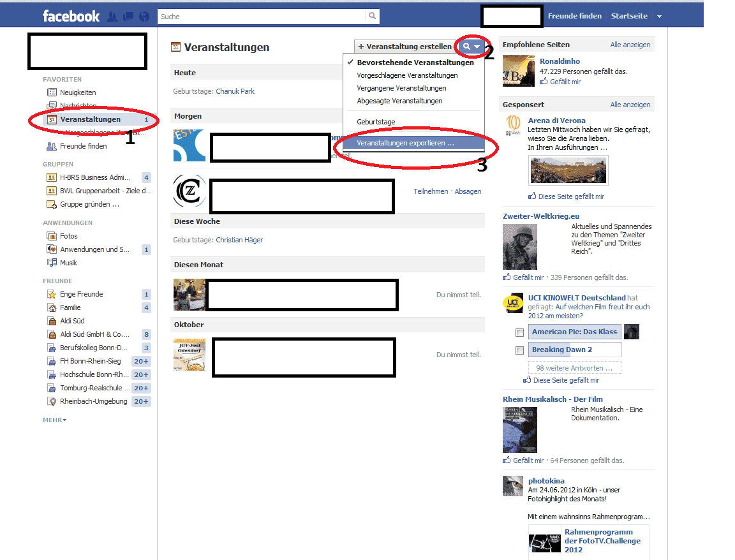Open the photokina page link

click(546, 481)
